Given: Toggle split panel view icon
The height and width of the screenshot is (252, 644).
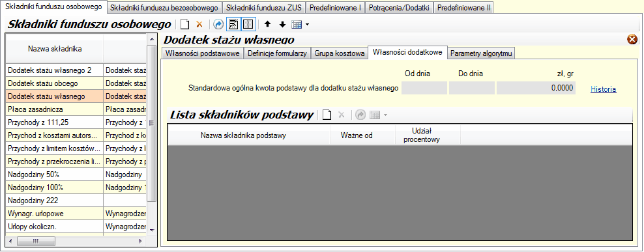Looking at the screenshot, I should 248,25.
